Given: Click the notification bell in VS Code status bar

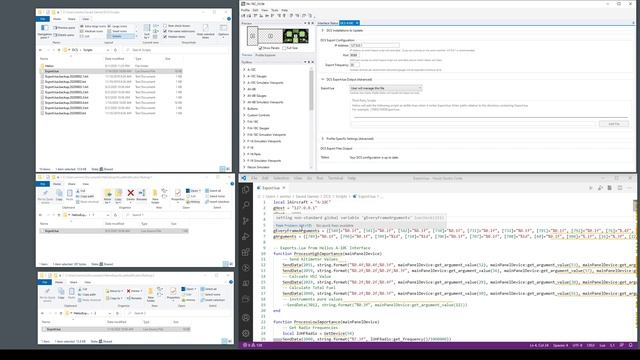Looking at the screenshot, I should pos(631,345).
